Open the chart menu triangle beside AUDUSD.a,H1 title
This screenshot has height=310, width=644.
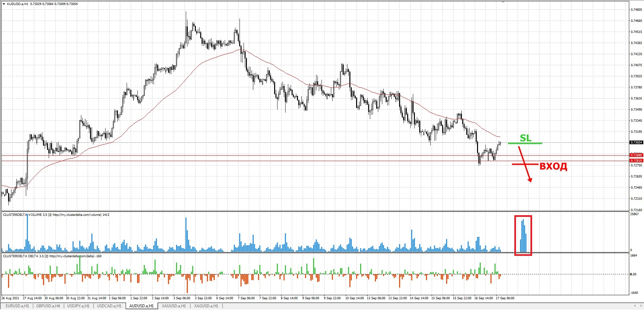click(4, 4)
